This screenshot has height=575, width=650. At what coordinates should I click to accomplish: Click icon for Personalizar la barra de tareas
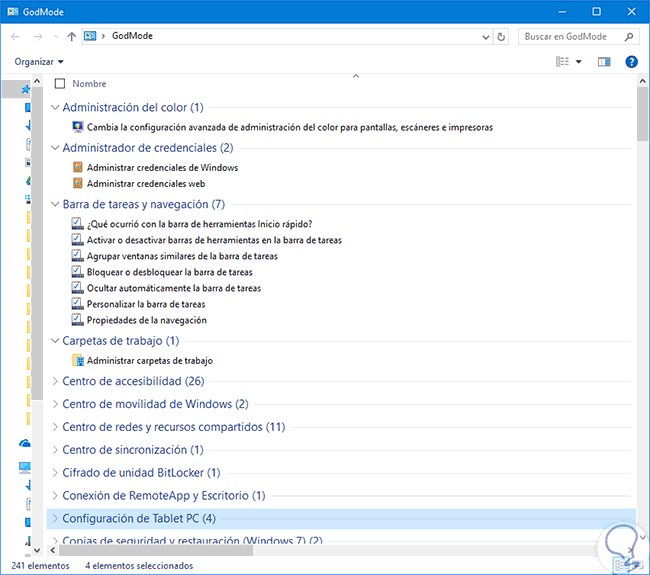click(x=78, y=304)
